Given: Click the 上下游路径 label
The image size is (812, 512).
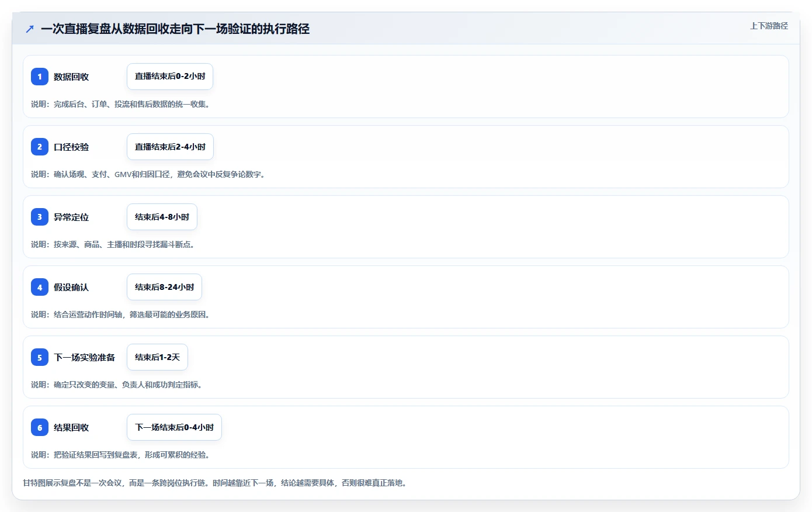Looking at the screenshot, I should coord(769,26).
